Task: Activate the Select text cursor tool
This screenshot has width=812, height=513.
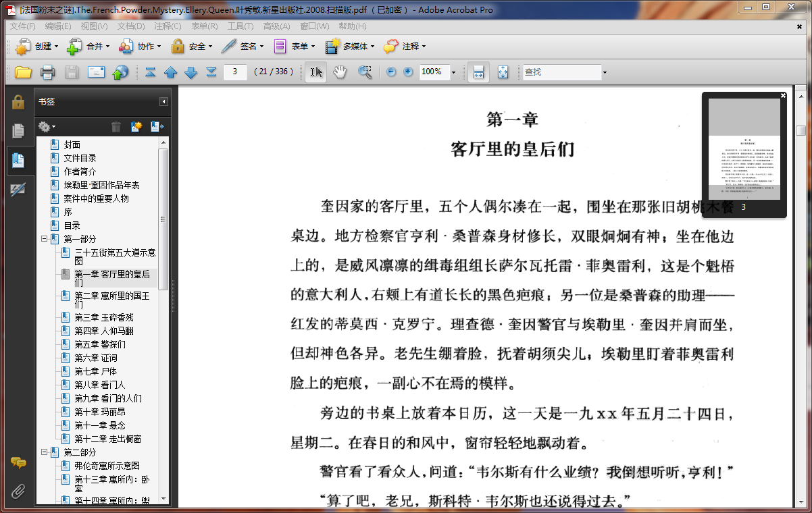Action: tap(315, 72)
